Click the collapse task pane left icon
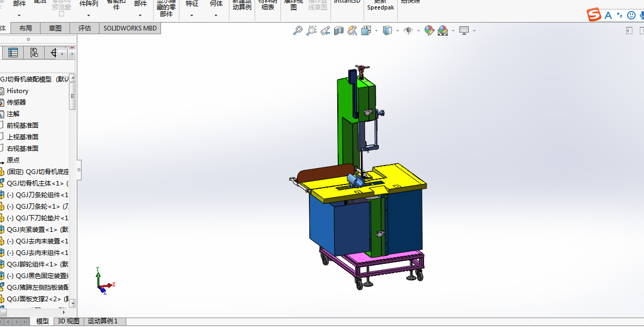The height and width of the screenshot is (327, 644). (629, 31)
